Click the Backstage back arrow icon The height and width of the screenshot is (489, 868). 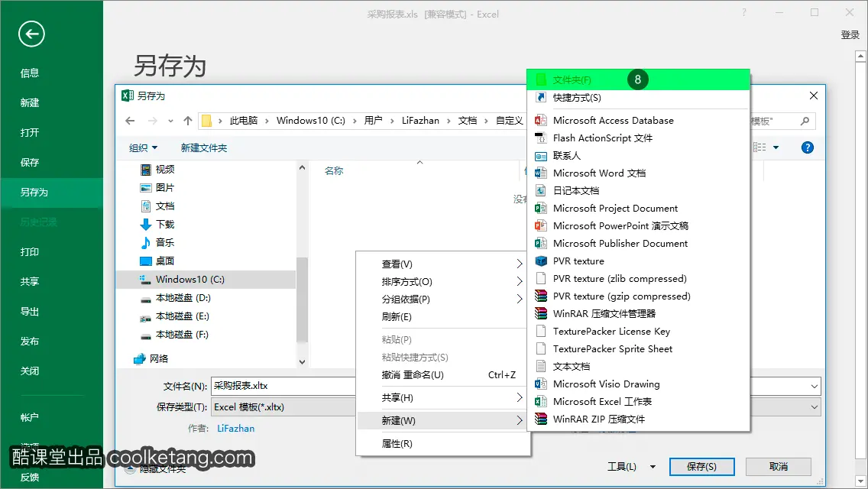[31, 34]
